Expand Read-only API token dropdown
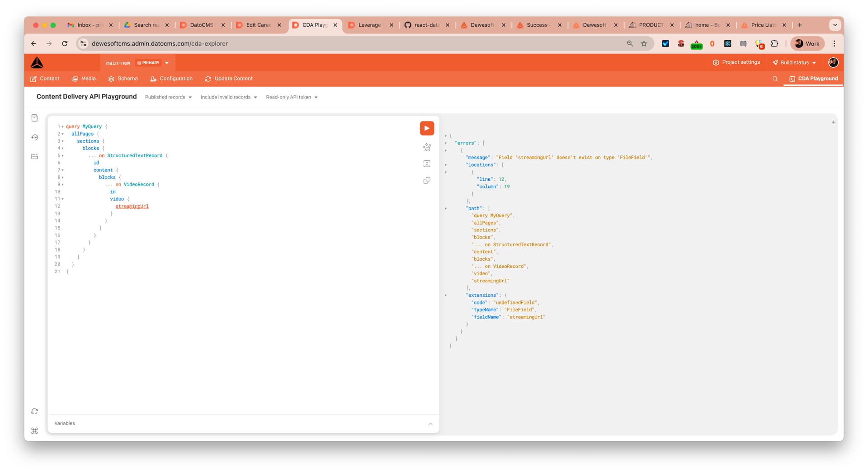 tap(292, 98)
